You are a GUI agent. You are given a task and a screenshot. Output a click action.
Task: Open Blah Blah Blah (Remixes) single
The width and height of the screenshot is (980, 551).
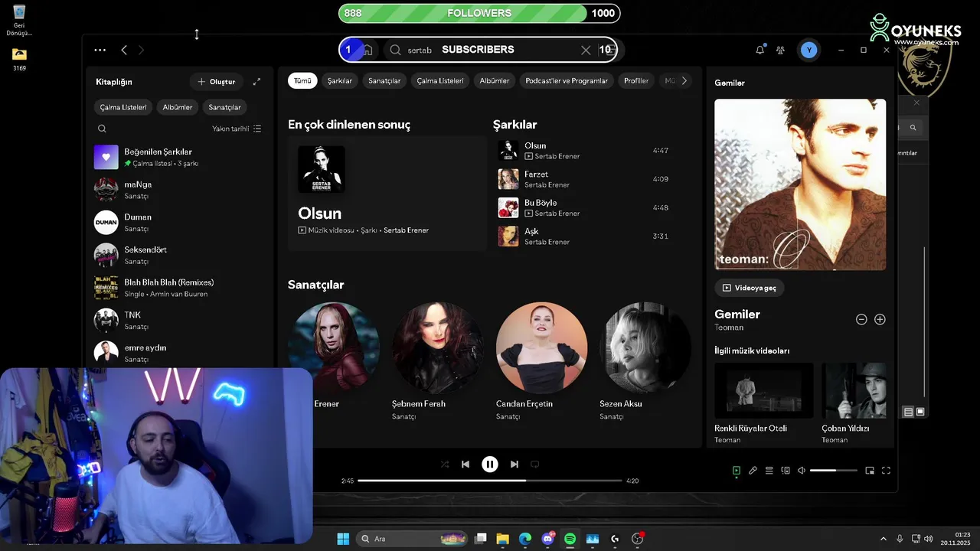click(x=179, y=288)
